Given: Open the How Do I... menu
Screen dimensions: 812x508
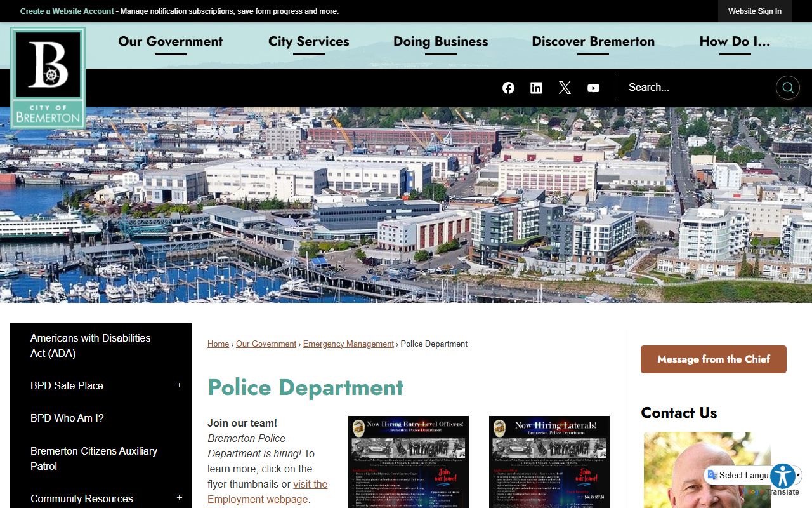Looking at the screenshot, I should tap(735, 42).
